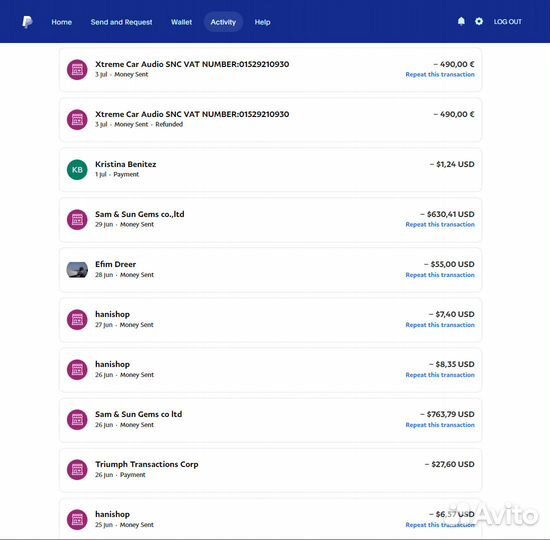The height and width of the screenshot is (540, 550).
Task: Open first Xtreme Car Audio SNC transaction name
Action: click(x=192, y=64)
